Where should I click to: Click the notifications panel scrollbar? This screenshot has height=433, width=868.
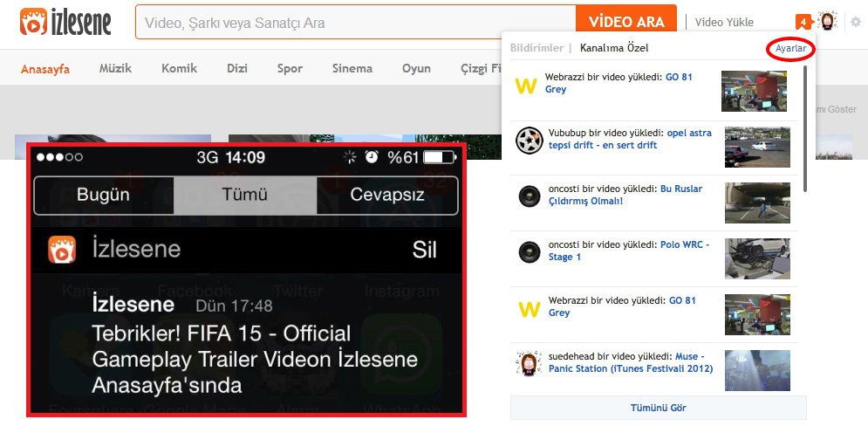[805, 128]
